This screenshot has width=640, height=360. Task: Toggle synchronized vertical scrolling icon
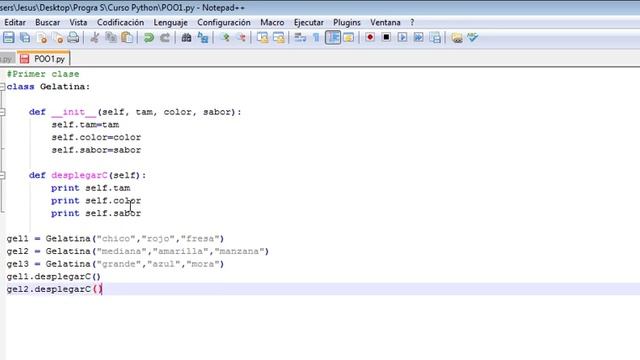263,38
